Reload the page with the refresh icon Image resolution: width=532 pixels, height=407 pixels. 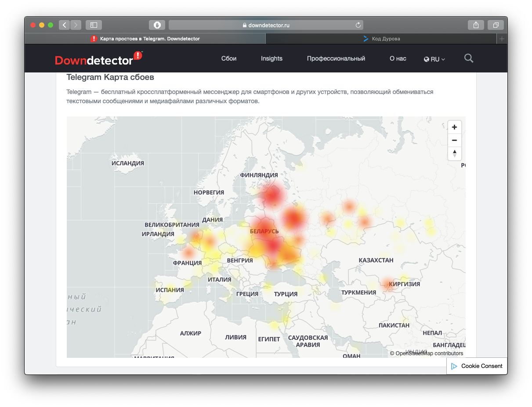click(358, 25)
